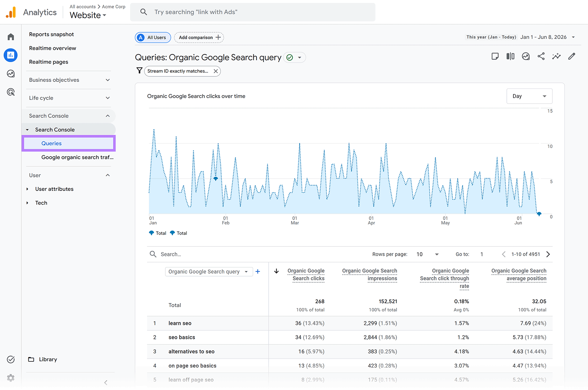Open the Home icon in left rail
Viewport: 588px width, 390px height.
11,37
